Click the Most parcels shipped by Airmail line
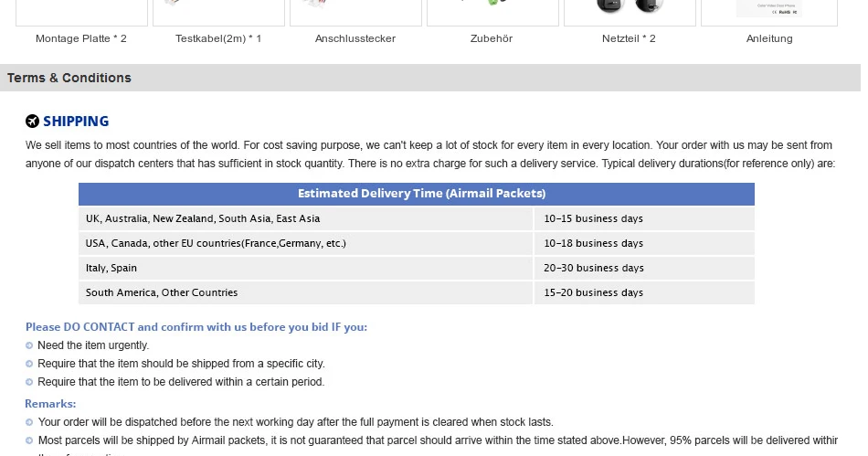868x456 pixels. pos(438,440)
